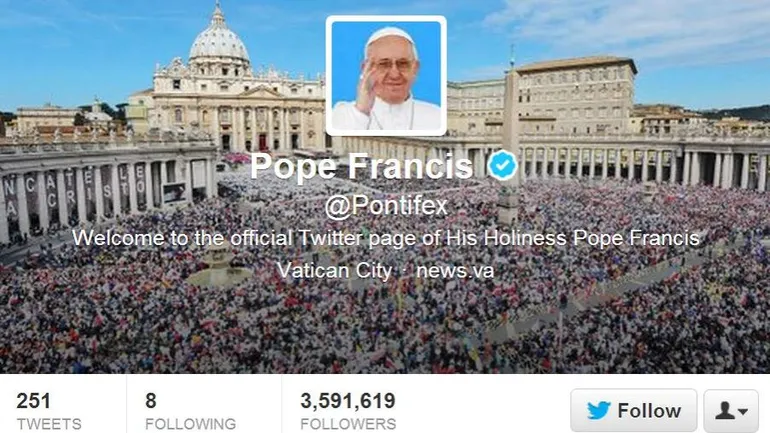The height and width of the screenshot is (433, 770).
Task: Follow Pope Francis with the Follow button
Action: click(x=633, y=410)
